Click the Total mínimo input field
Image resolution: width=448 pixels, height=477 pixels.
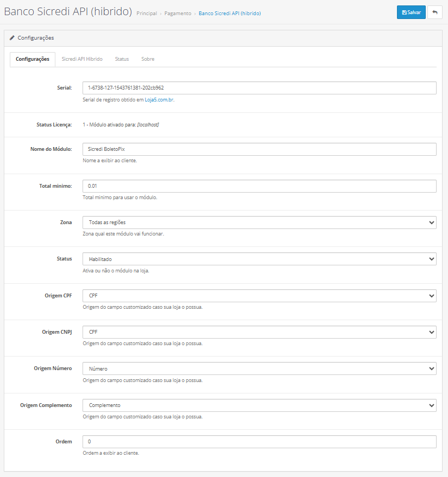point(259,186)
